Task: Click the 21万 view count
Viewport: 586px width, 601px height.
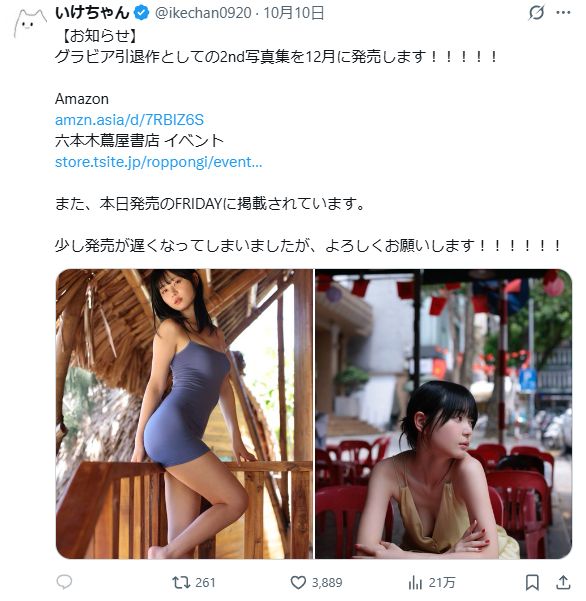Action: (x=442, y=583)
